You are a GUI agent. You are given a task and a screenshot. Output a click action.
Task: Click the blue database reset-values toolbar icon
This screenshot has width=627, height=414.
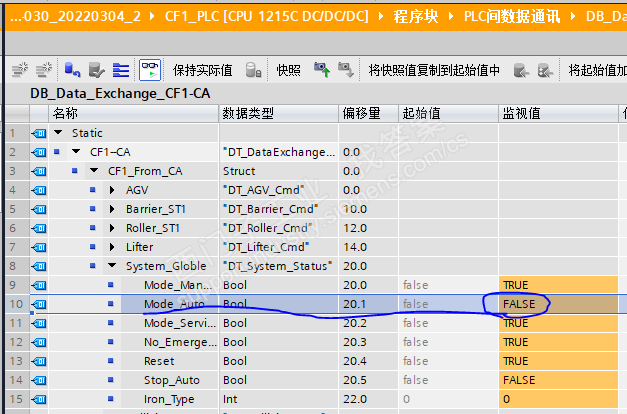click(72, 70)
